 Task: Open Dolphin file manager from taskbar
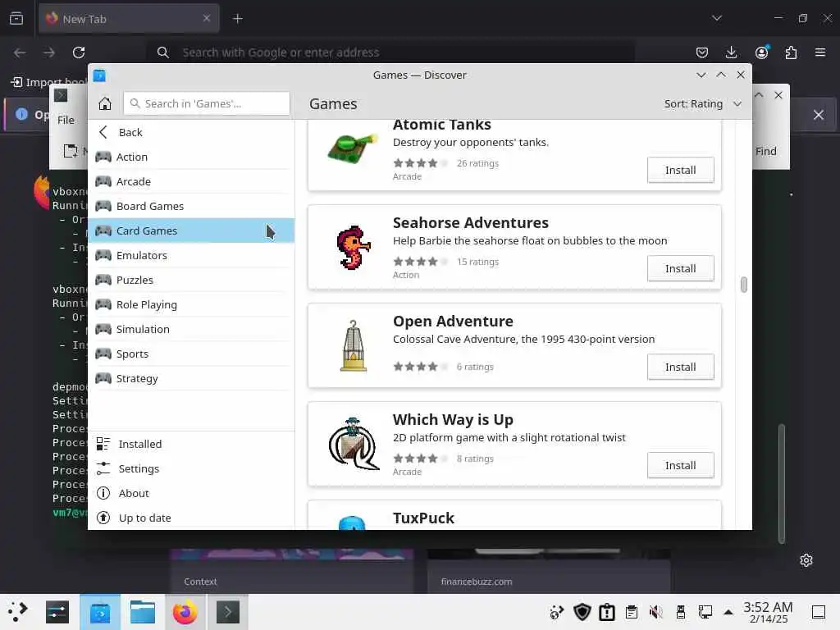point(143,612)
